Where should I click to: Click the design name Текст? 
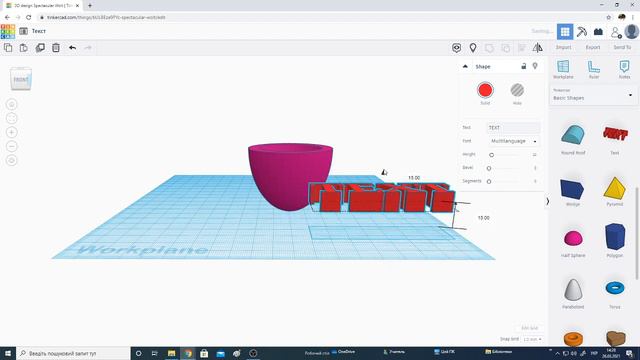39,31
